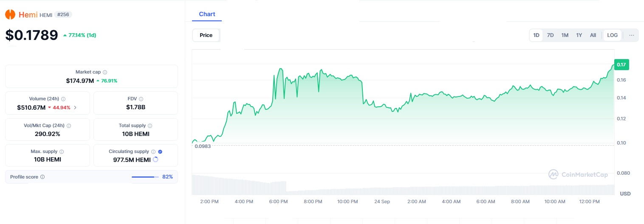The height and width of the screenshot is (224, 644).
Task: Click the Hemi orange logo icon
Action: point(10,14)
